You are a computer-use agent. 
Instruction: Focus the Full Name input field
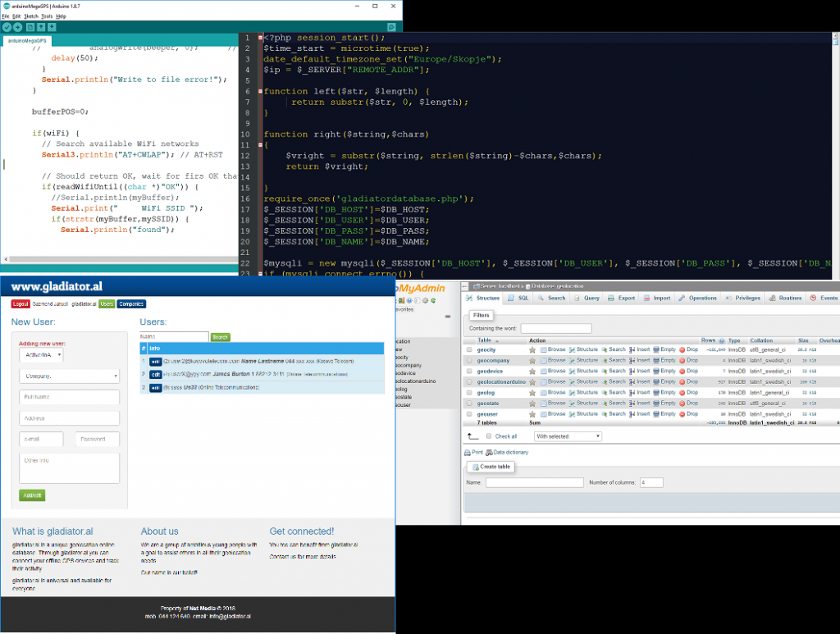pos(69,397)
